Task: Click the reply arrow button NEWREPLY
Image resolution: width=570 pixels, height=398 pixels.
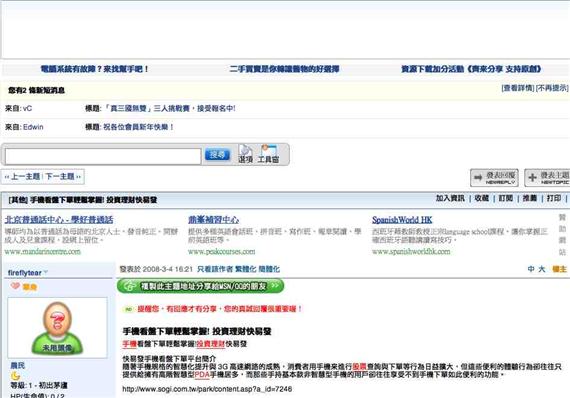Action: (x=494, y=177)
